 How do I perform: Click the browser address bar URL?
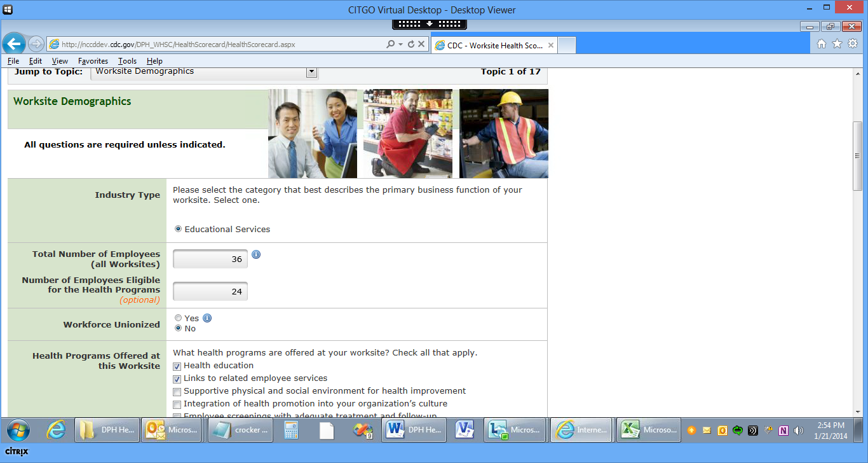click(179, 45)
